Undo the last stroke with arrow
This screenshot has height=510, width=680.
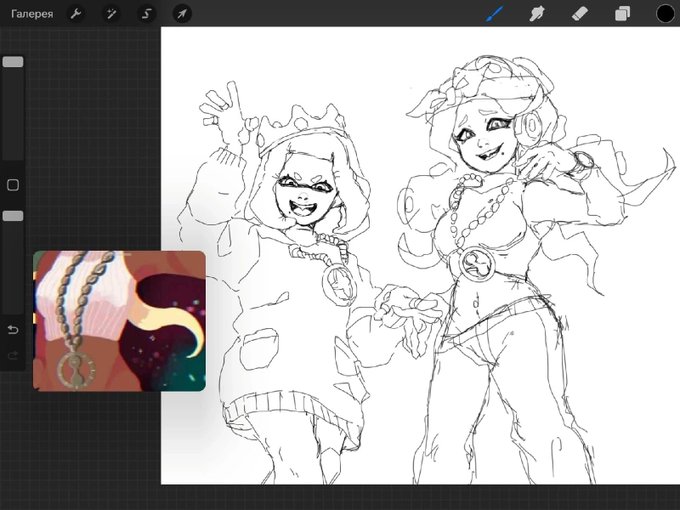pyautogui.click(x=13, y=330)
